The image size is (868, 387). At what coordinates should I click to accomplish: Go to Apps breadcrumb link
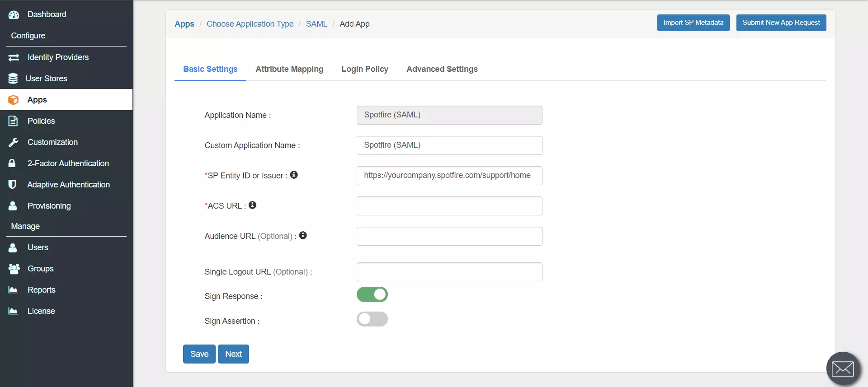pyautogui.click(x=184, y=24)
